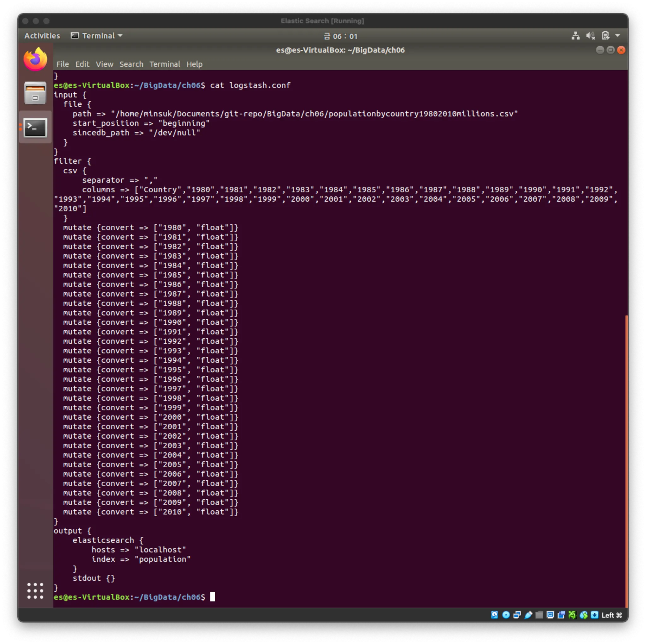Click the VirtualBox hard disk activity icon
This screenshot has width=646, height=644.
(494, 615)
